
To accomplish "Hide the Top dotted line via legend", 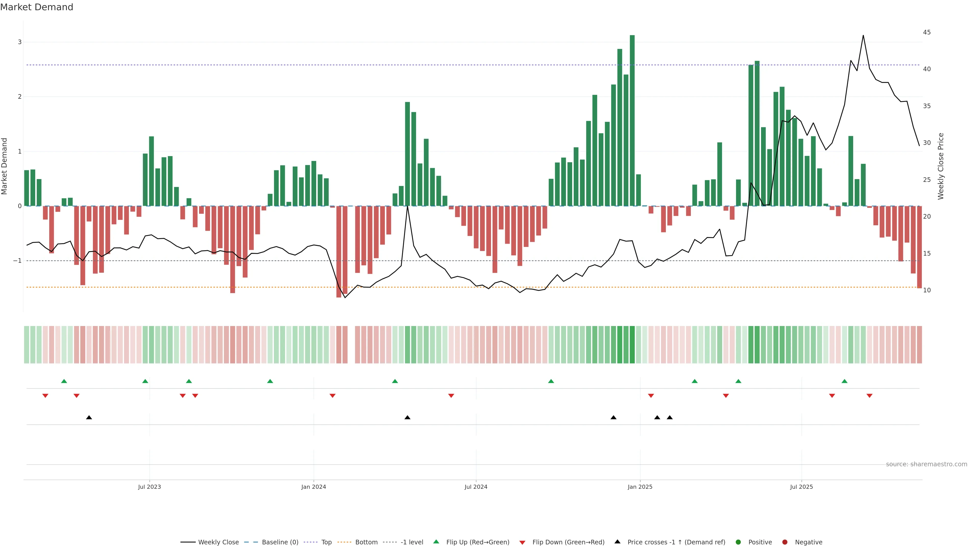I will [326, 542].
